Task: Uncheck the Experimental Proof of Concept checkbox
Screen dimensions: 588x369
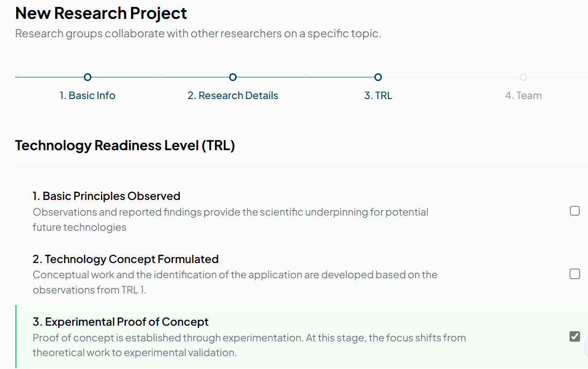Action: tap(575, 337)
